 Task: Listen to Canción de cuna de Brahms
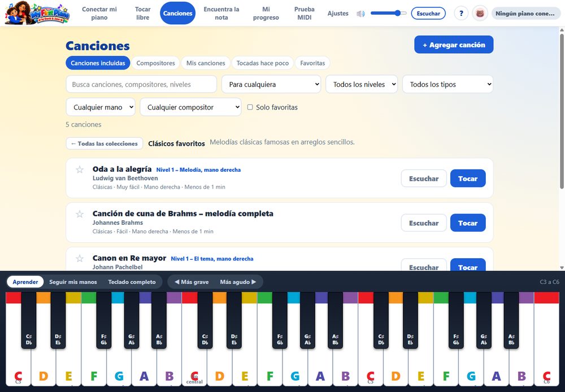424,223
